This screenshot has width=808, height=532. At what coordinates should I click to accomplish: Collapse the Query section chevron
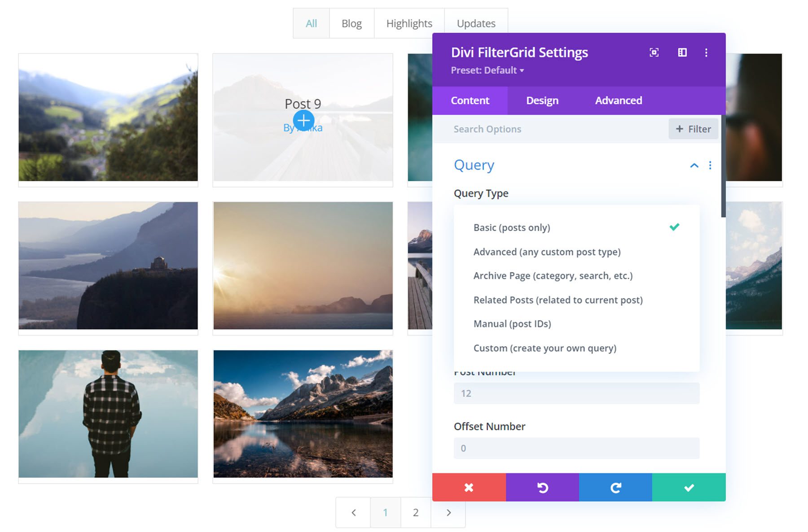point(694,166)
